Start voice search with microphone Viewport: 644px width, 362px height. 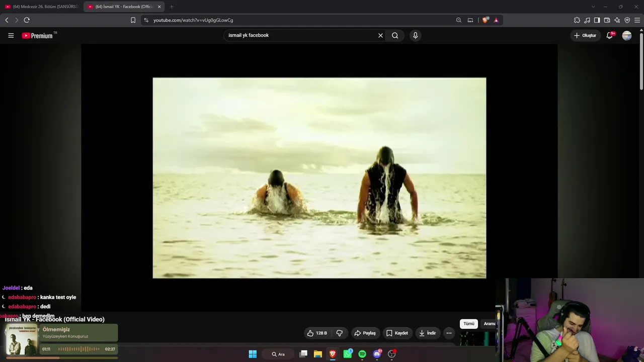point(415,36)
